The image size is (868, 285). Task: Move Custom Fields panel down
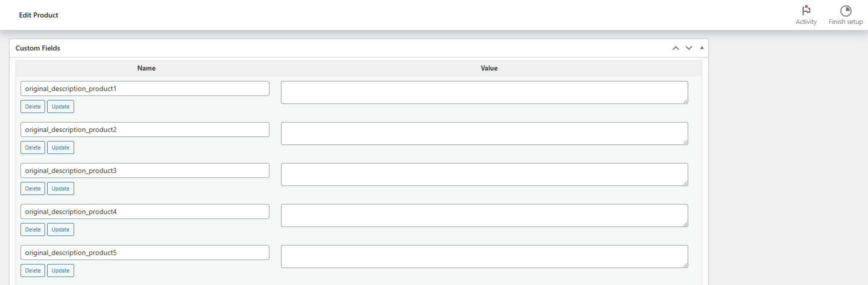(x=689, y=48)
